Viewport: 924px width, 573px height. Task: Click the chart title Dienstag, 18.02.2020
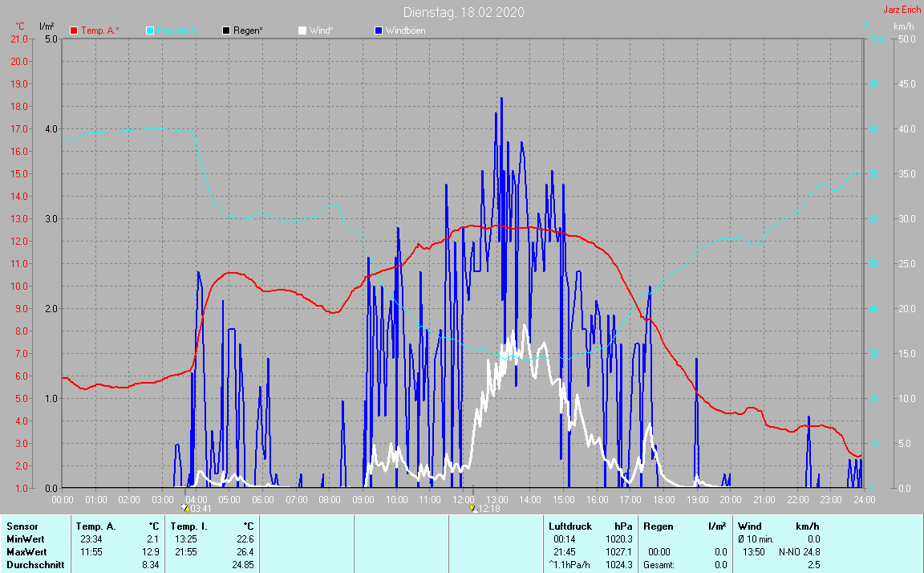(x=461, y=12)
